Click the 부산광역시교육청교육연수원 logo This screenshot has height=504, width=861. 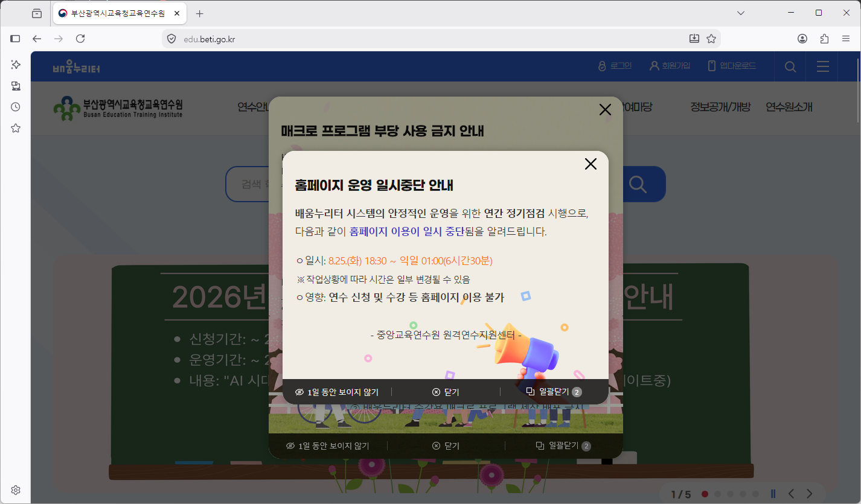click(118, 107)
